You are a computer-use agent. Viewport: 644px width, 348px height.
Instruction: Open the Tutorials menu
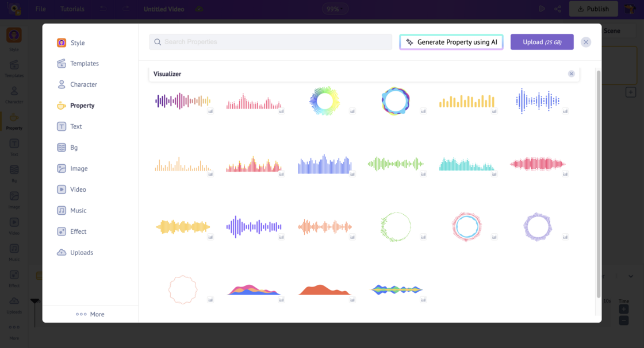(72, 9)
